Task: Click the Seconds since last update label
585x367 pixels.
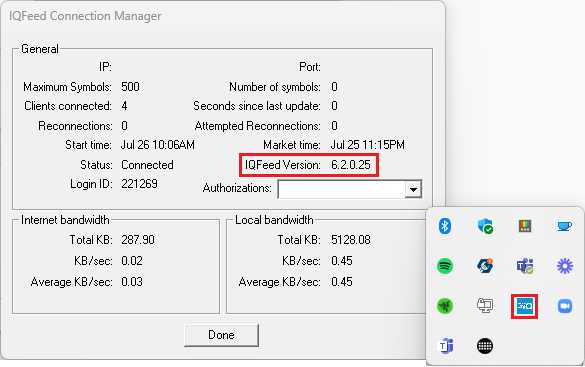Action: tap(257, 106)
